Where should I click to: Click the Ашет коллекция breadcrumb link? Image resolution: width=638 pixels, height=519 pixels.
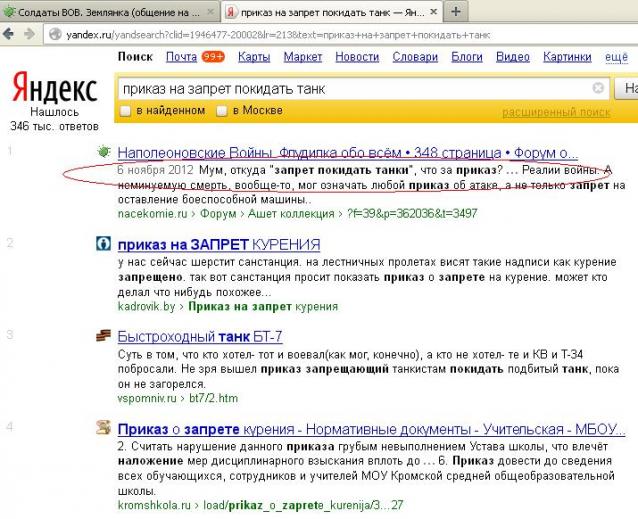291,214
